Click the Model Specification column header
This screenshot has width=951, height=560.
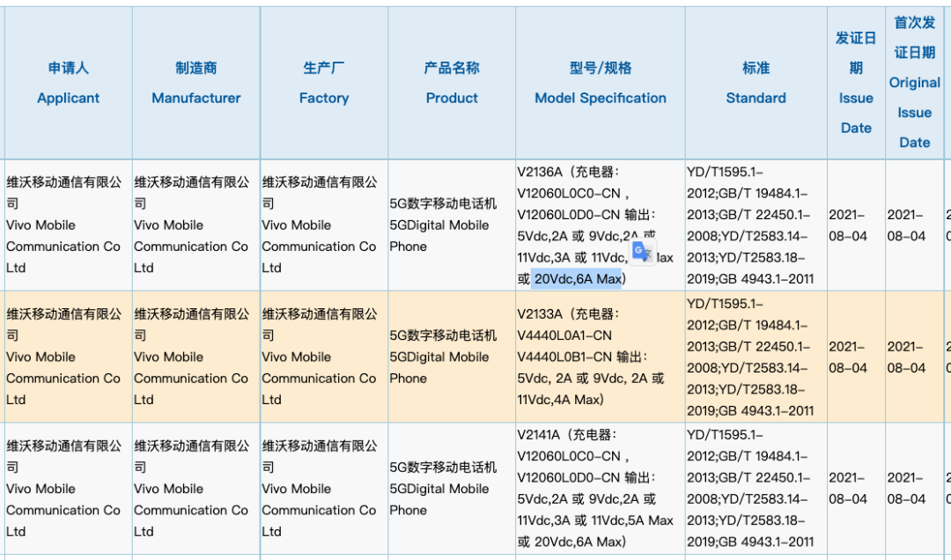pyautogui.click(x=601, y=83)
